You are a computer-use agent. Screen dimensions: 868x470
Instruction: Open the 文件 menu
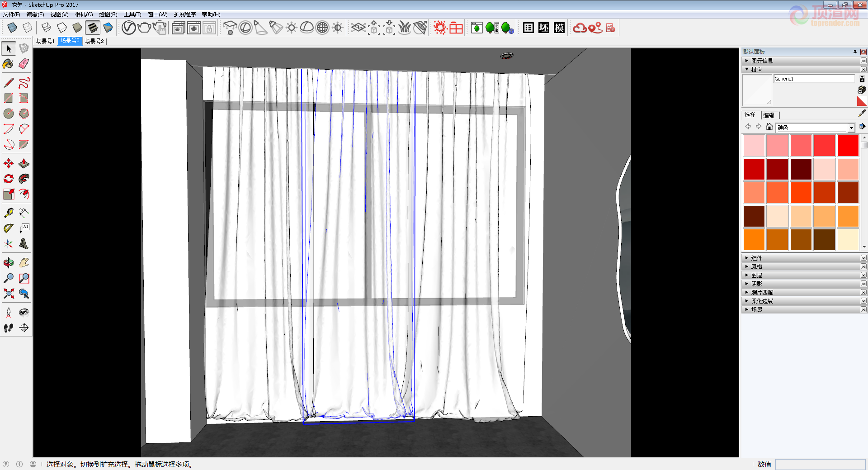point(11,14)
